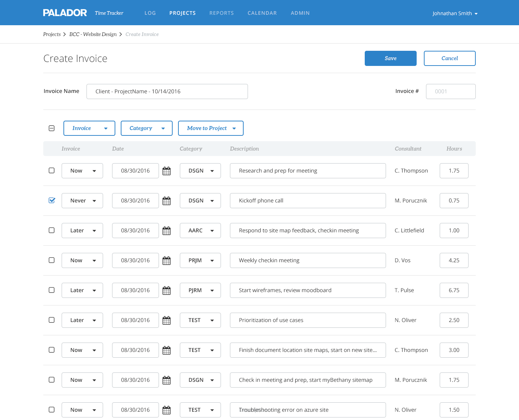Click the Date column header
Screen dimensions: 519x420
(x=118, y=149)
